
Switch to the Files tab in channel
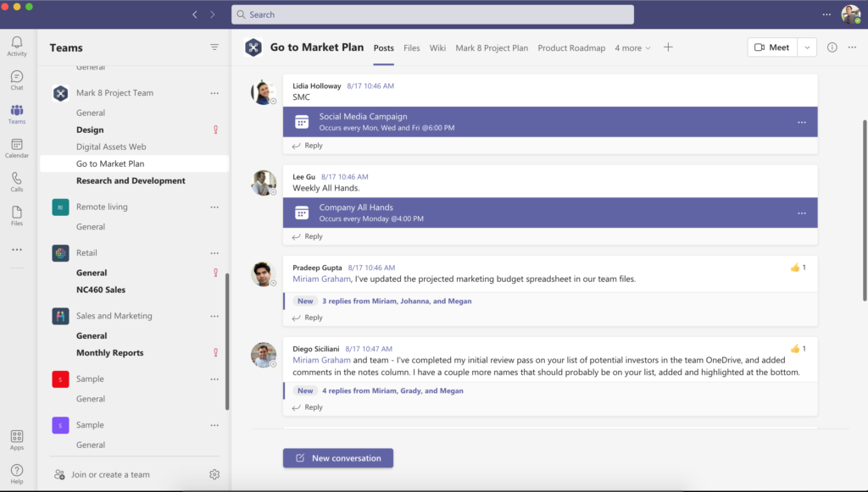tap(411, 48)
